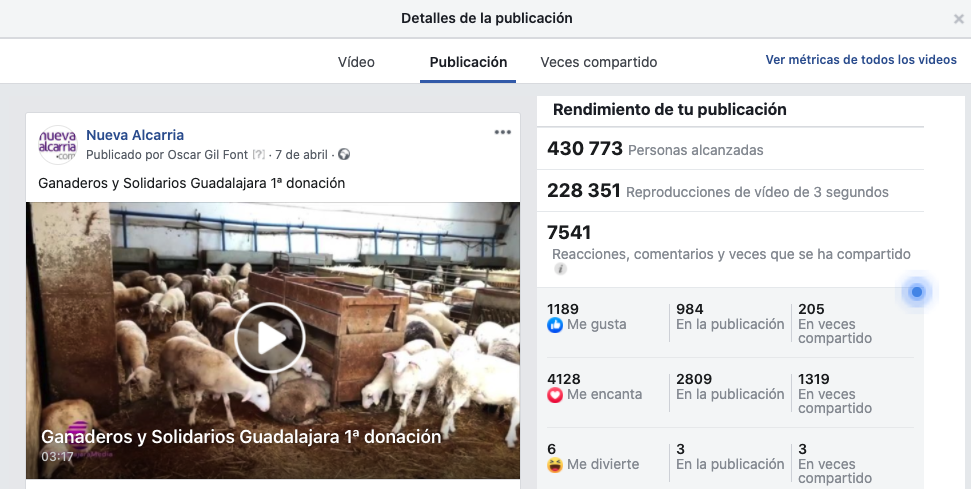Open the three-dot post options menu
The height and width of the screenshot is (489, 971).
pyautogui.click(x=502, y=132)
